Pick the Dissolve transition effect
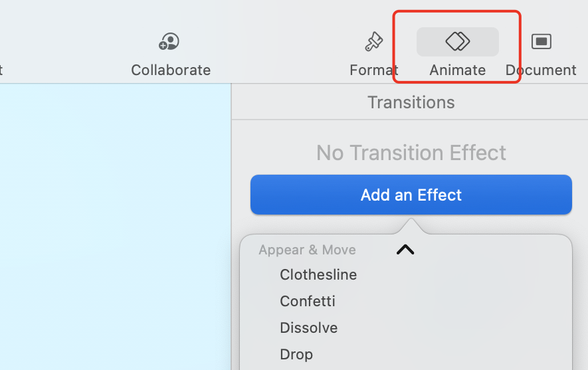588x370 pixels. pyautogui.click(x=309, y=328)
